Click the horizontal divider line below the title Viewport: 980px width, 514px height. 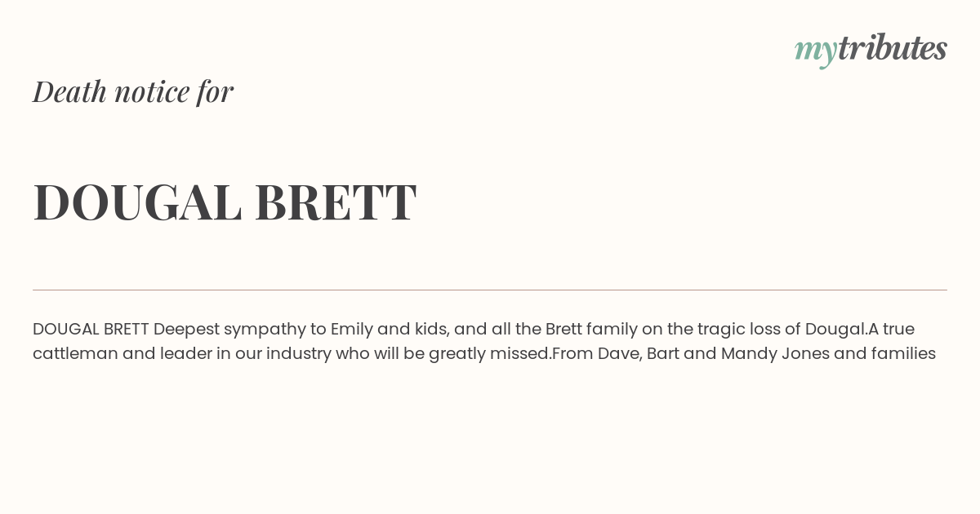[490, 290]
